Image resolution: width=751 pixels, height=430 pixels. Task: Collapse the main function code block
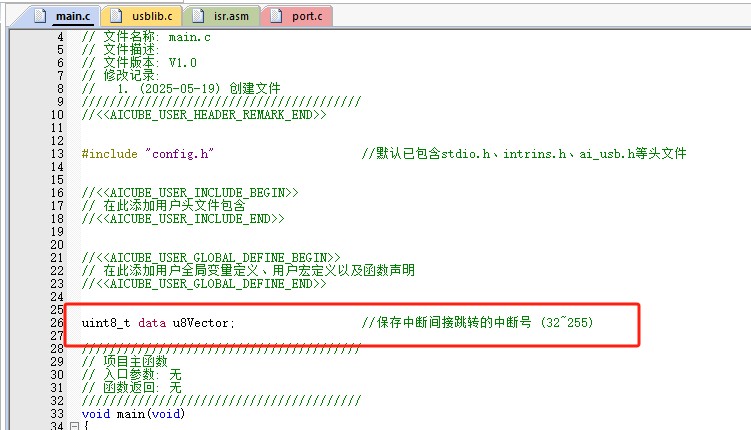(x=73, y=426)
